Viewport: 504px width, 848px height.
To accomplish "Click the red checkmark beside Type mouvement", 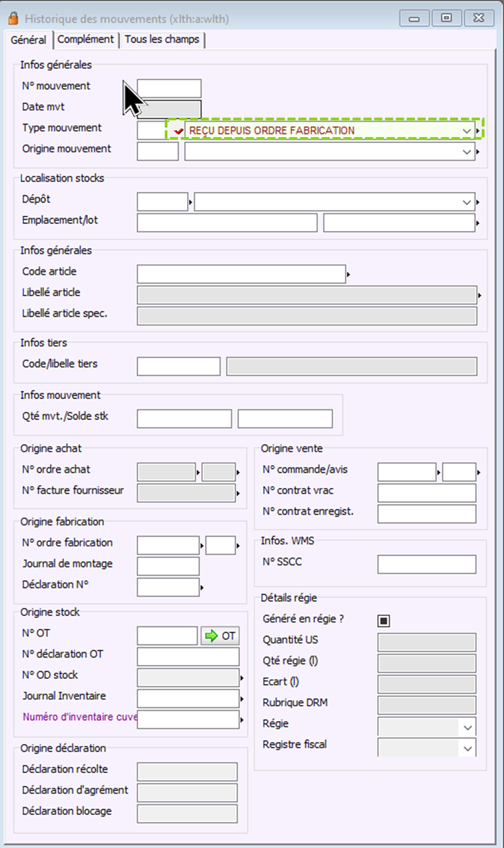I will coord(178,131).
